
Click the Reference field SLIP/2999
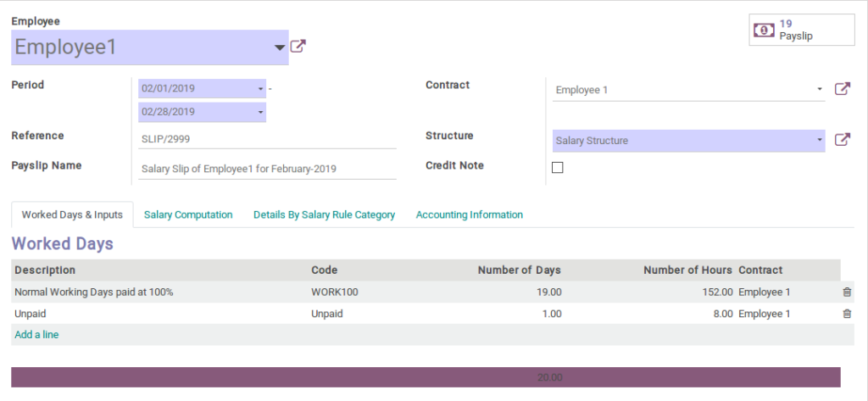(267, 139)
